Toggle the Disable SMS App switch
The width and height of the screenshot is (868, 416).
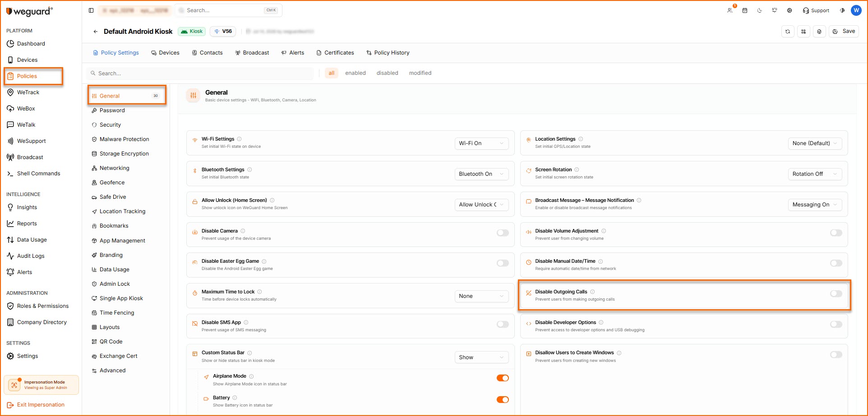click(x=503, y=324)
